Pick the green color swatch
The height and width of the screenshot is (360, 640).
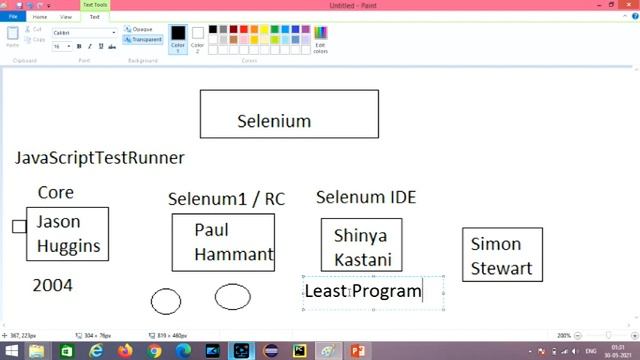(x=275, y=29)
